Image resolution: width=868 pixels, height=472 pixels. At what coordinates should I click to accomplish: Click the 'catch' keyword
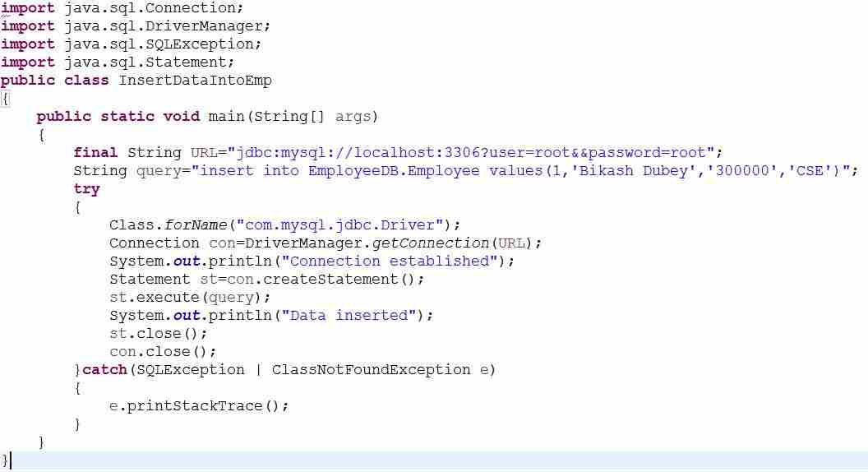pos(104,370)
